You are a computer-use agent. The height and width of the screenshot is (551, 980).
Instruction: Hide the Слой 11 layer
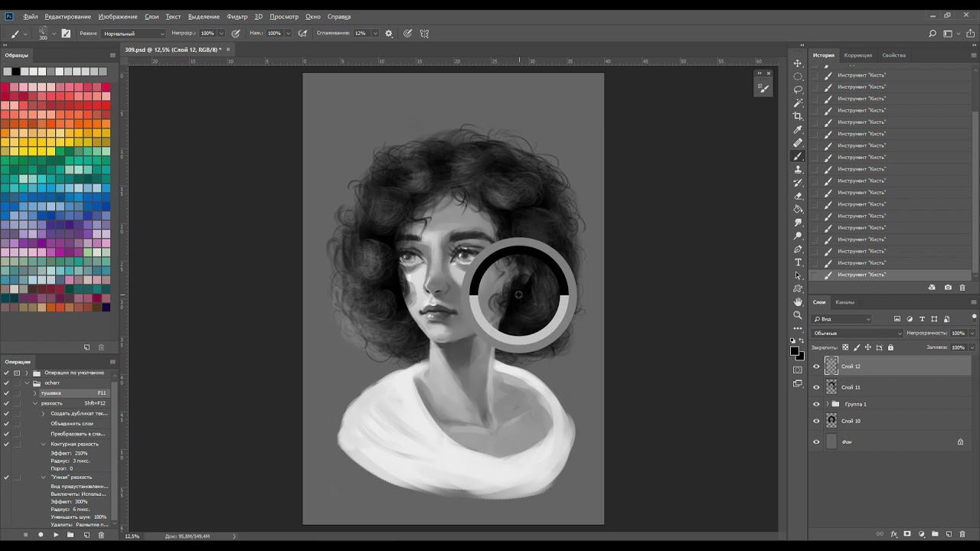(816, 387)
